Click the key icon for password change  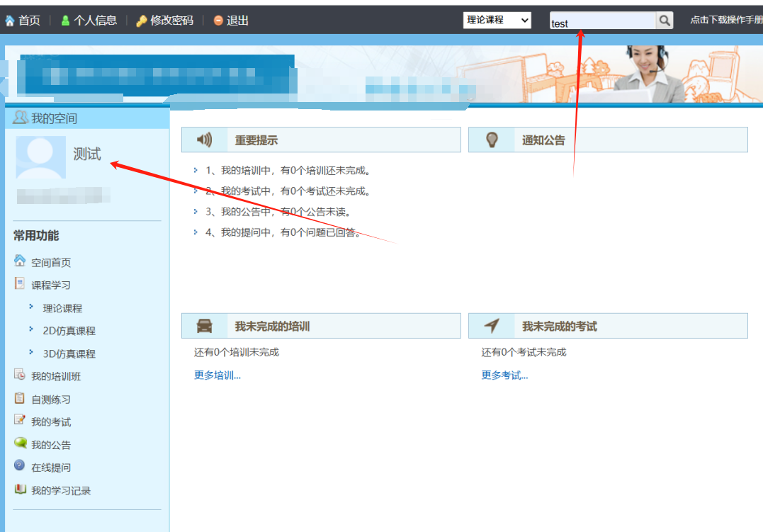coord(142,21)
